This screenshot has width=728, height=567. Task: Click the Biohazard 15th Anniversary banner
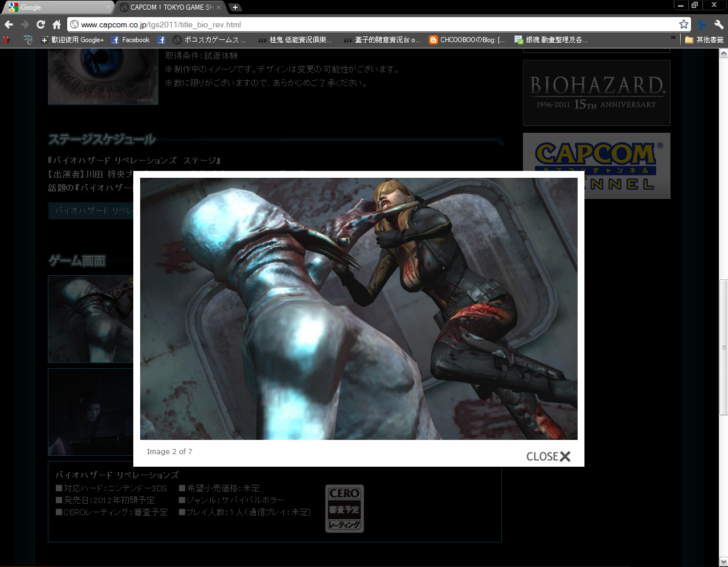[x=596, y=93]
